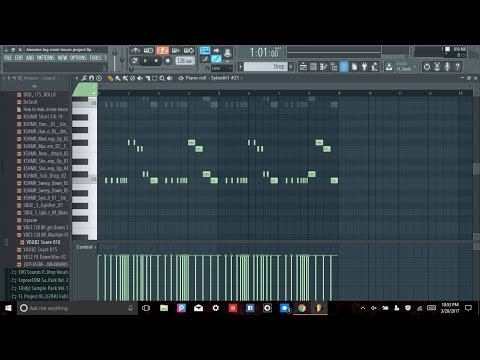The image size is (480, 360).
Task: Click the main volume slider
Action: pos(115,59)
